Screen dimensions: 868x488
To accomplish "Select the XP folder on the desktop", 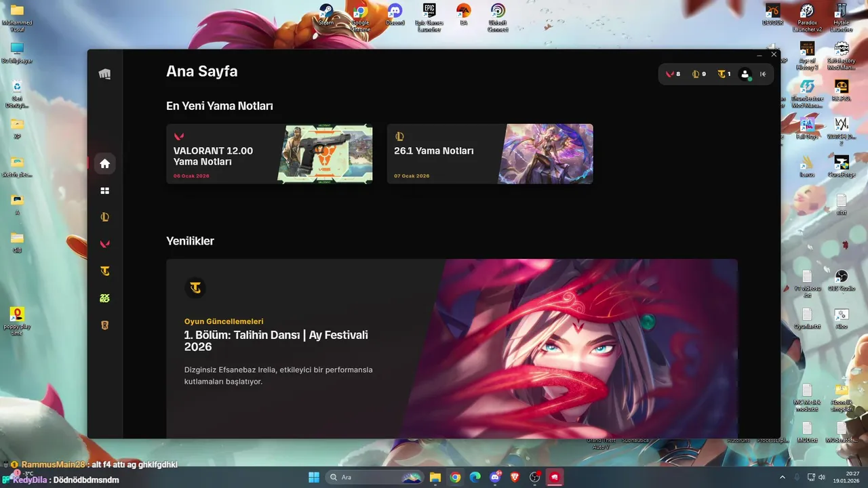I will pos(17,129).
